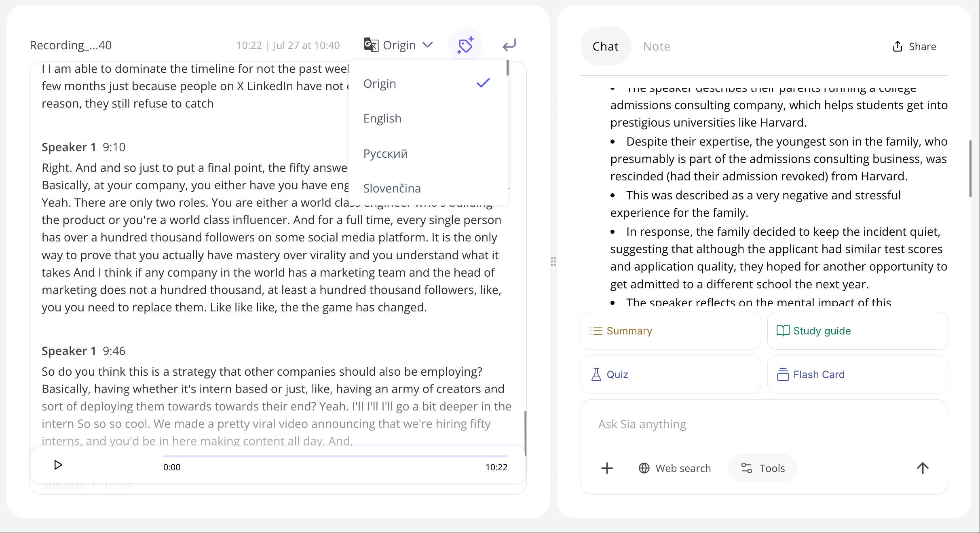Play the recording from the start
Image resolution: width=980 pixels, height=533 pixels.
(58, 465)
